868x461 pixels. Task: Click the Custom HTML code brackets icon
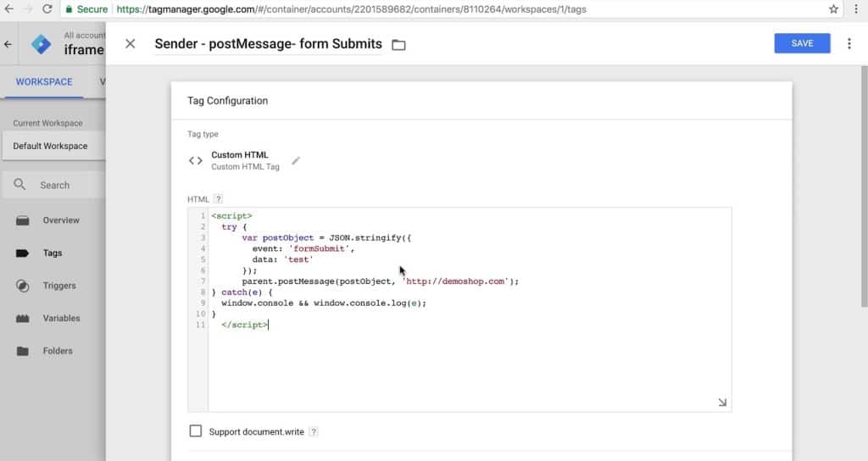pyautogui.click(x=196, y=160)
